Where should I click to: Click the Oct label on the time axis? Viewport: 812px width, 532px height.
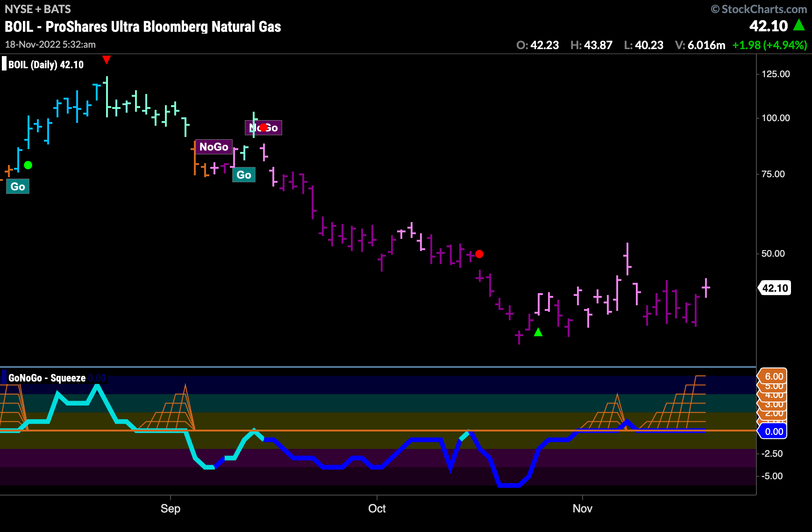point(377,509)
